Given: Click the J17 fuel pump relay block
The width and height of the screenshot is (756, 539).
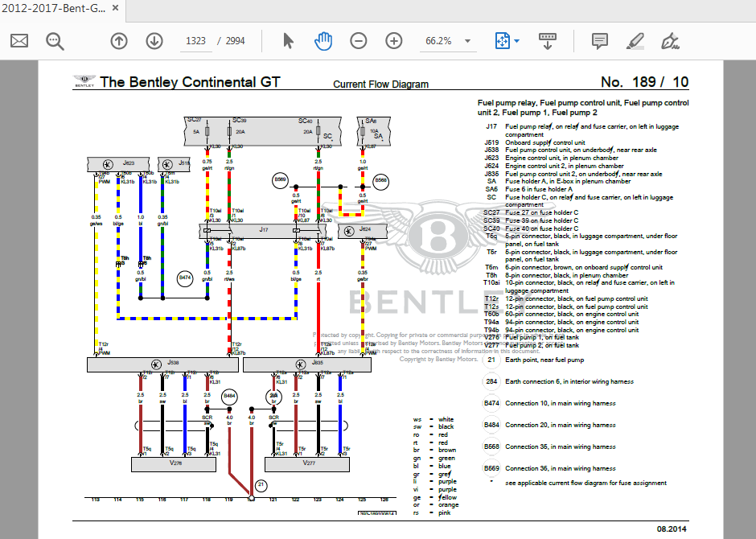Looking at the screenshot, I should click(x=263, y=231).
